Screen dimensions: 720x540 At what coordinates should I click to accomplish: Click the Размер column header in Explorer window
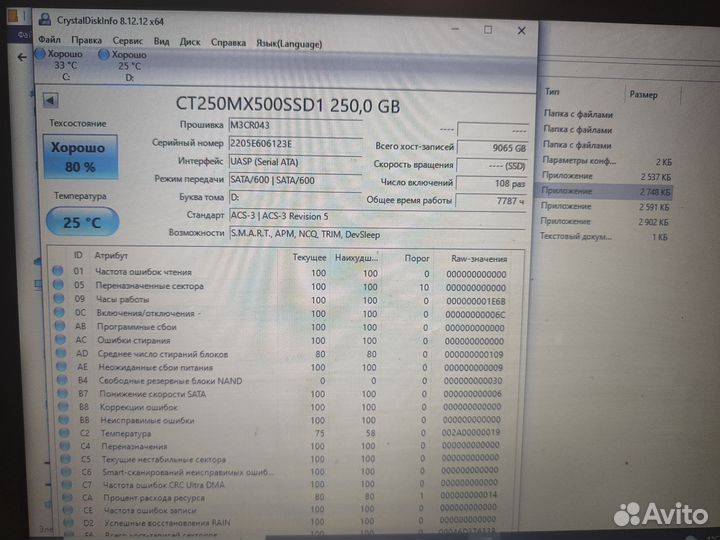pyautogui.click(x=643, y=95)
